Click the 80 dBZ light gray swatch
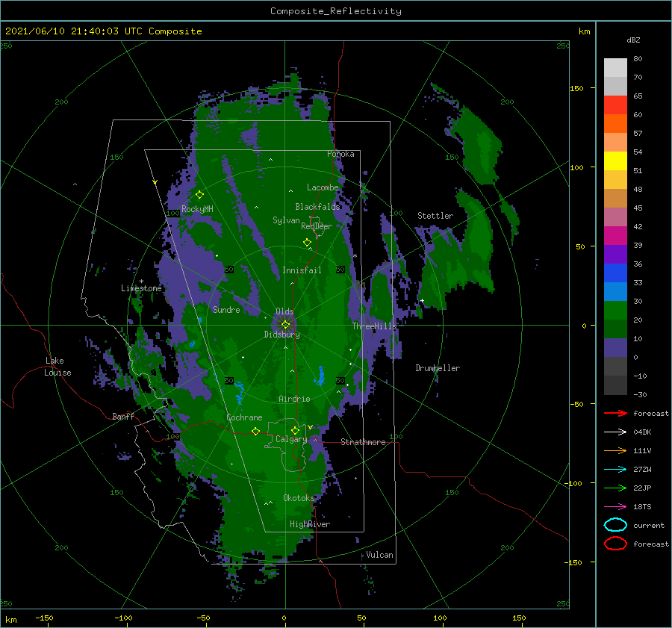The width and height of the screenshot is (672, 628). tap(615, 67)
